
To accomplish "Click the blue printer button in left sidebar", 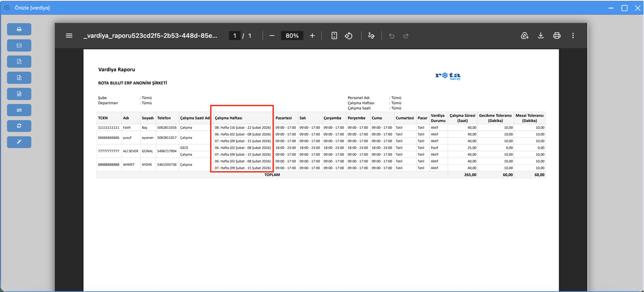I will (19, 29).
